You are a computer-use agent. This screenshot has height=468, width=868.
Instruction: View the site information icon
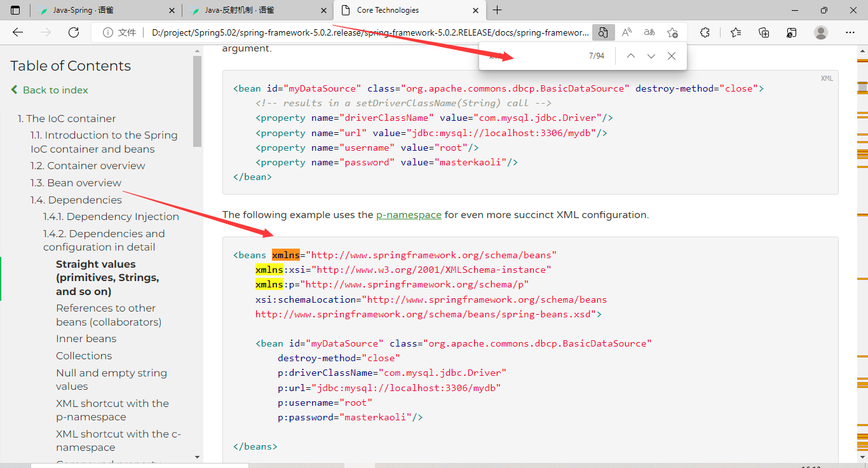tap(108, 32)
